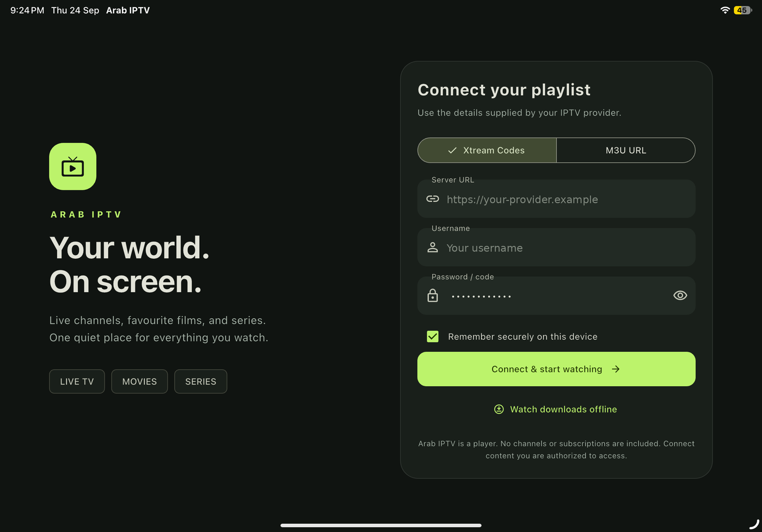Click the 9:24 PM clock in status bar
Viewport: 762px width, 532px height.
[27, 10]
